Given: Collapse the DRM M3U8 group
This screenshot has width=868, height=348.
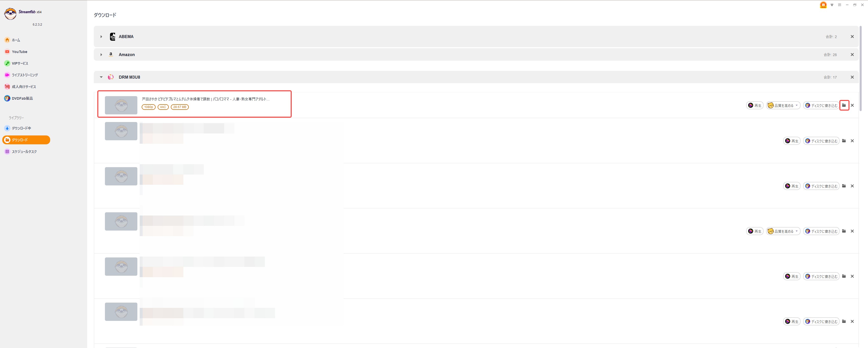Looking at the screenshot, I should point(101,77).
